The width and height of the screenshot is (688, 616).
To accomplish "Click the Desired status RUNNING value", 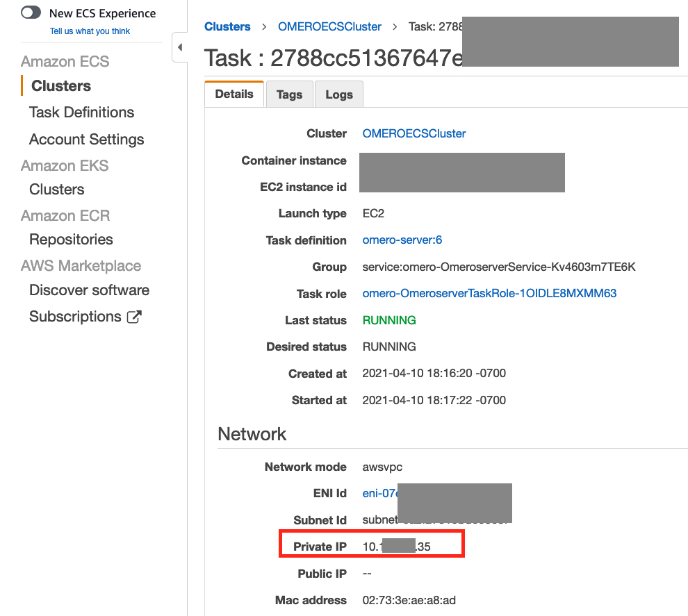I will 389,347.
